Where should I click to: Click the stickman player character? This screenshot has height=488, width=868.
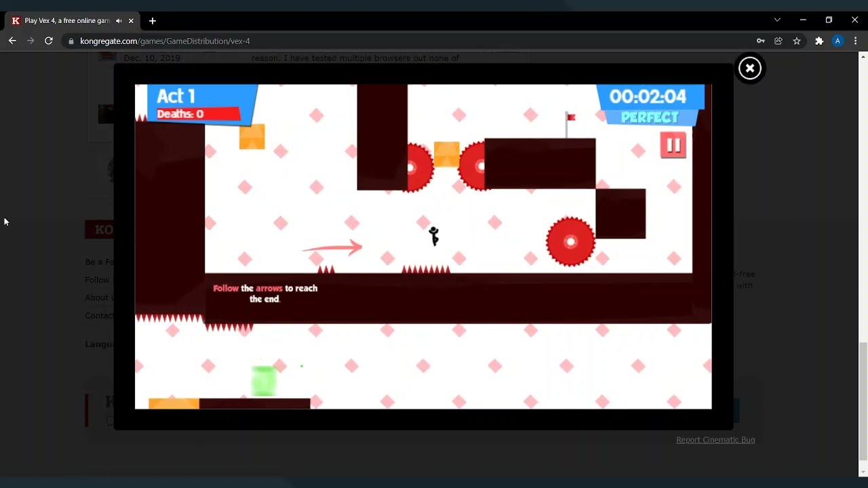pos(434,236)
